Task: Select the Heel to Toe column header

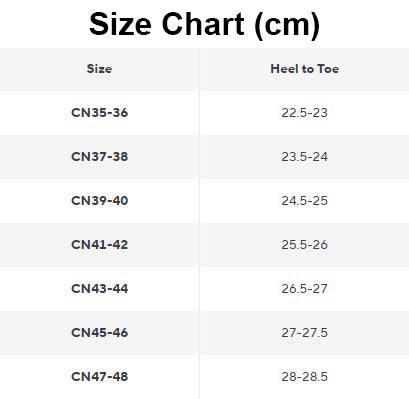Action: click(x=305, y=69)
